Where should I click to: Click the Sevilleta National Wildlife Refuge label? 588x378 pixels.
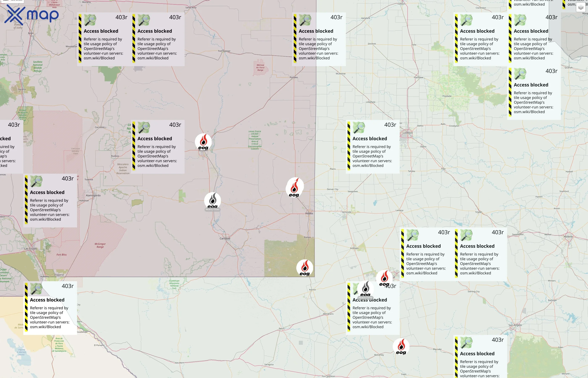pyautogui.click(x=38, y=67)
